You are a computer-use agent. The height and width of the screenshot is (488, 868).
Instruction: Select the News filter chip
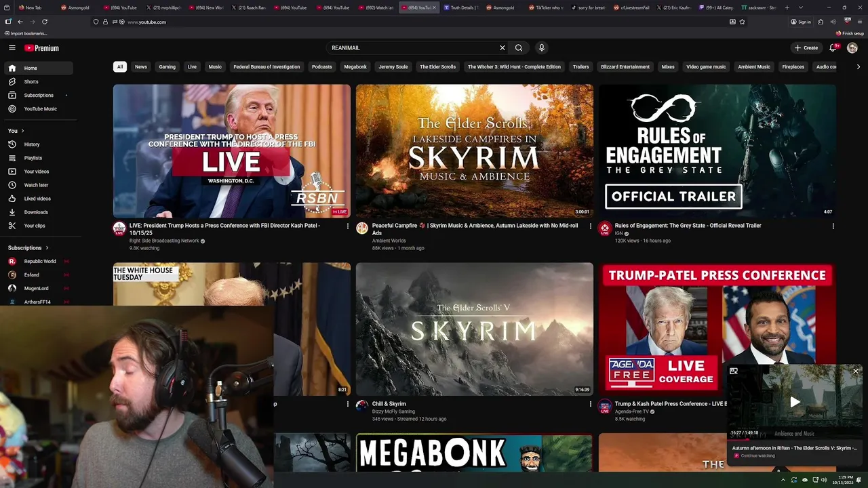(x=141, y=67)
